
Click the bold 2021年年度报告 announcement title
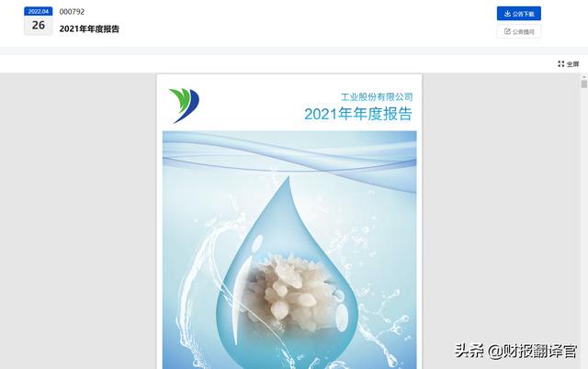click(89, 28)
